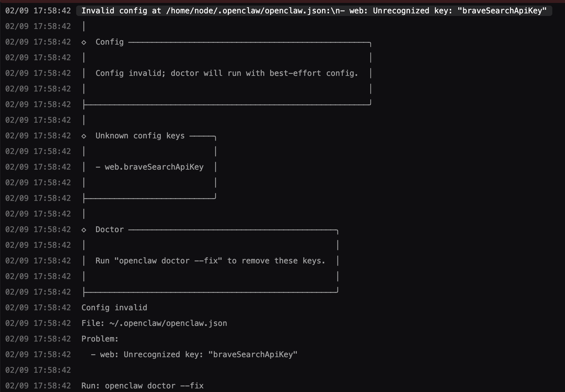
Task: Select the diamond marker beside Doctor heading
Action: point(84,230)
